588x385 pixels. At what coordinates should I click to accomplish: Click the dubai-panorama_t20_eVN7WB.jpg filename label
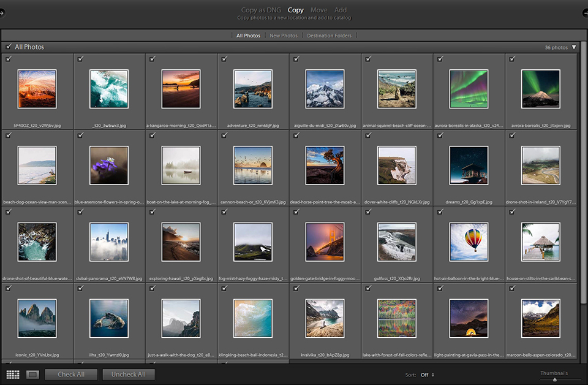(x=109, y=279)
